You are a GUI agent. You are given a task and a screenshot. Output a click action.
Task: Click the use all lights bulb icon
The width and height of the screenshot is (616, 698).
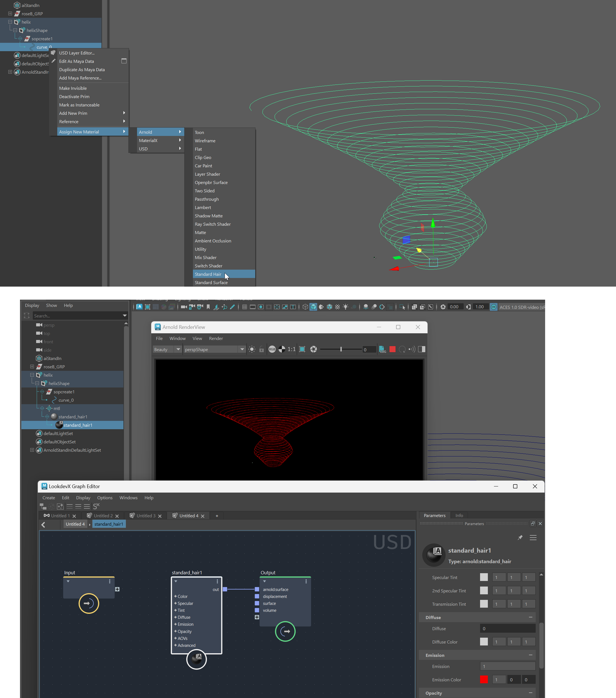click(346, 307)
